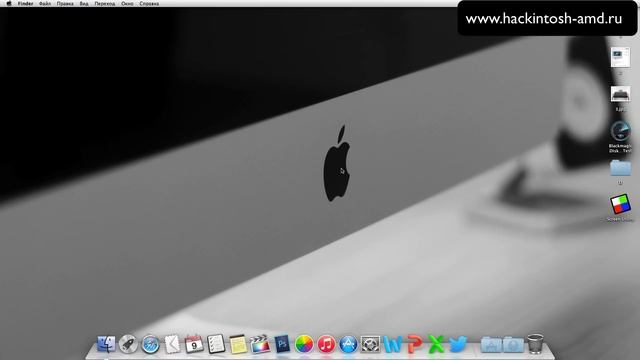Viewport: 640px width, 360px height.
Task: Open yellow Notes icon in Dock
Action: pyautogui.click(x=238, y=344)
